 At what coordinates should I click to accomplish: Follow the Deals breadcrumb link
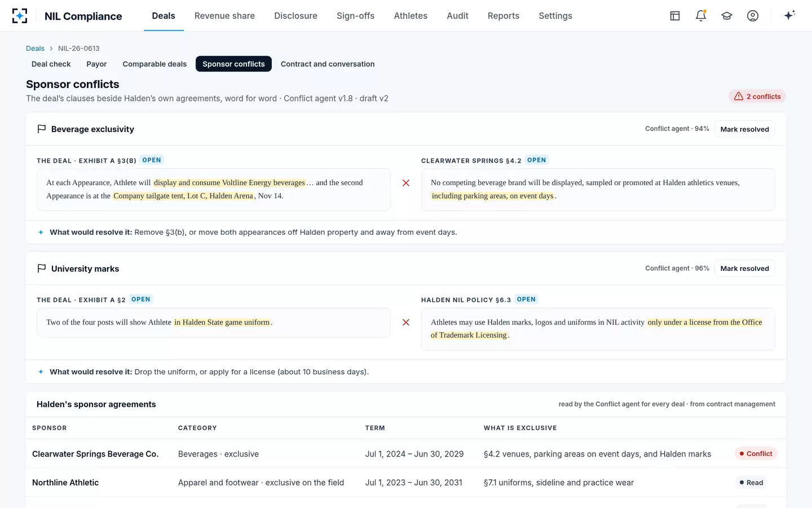tap(35, 49)
